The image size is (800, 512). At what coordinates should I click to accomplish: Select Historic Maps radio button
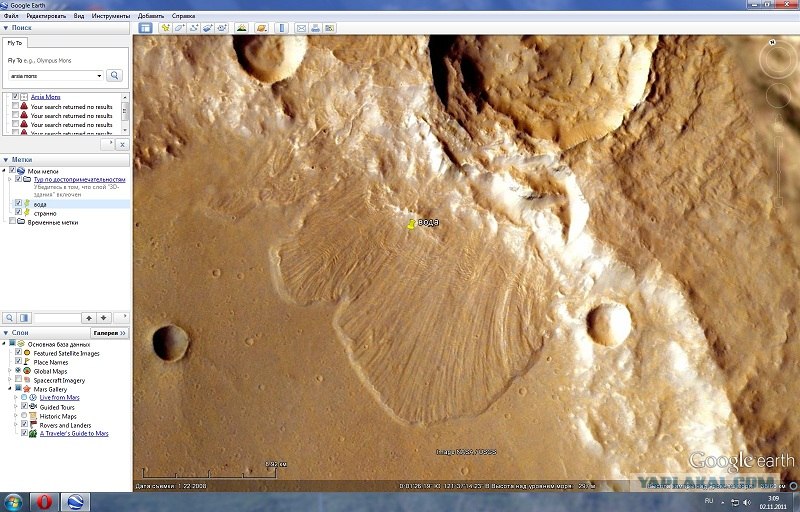24,416
